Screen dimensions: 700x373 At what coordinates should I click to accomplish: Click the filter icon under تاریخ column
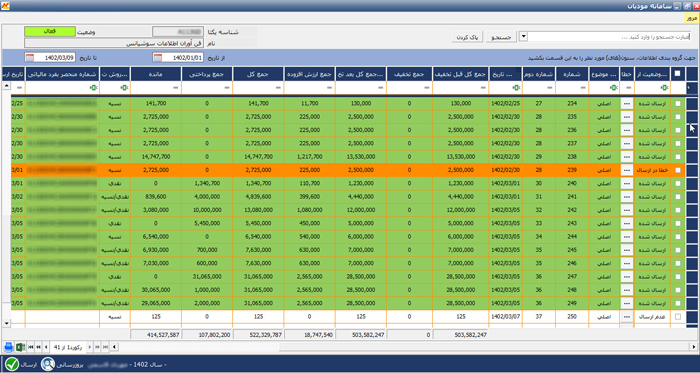click(517, 88)
